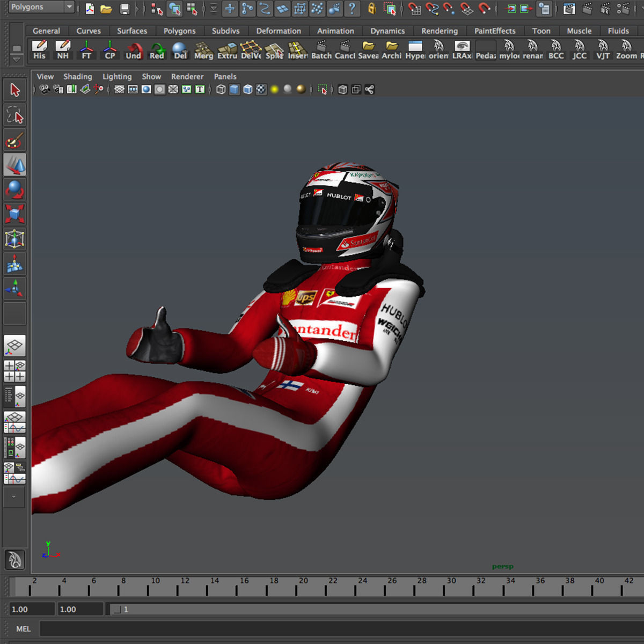This screenshot has height=644, width=644.
Task: Toggle Snap to Curves
Action: (x=431, y=8)
